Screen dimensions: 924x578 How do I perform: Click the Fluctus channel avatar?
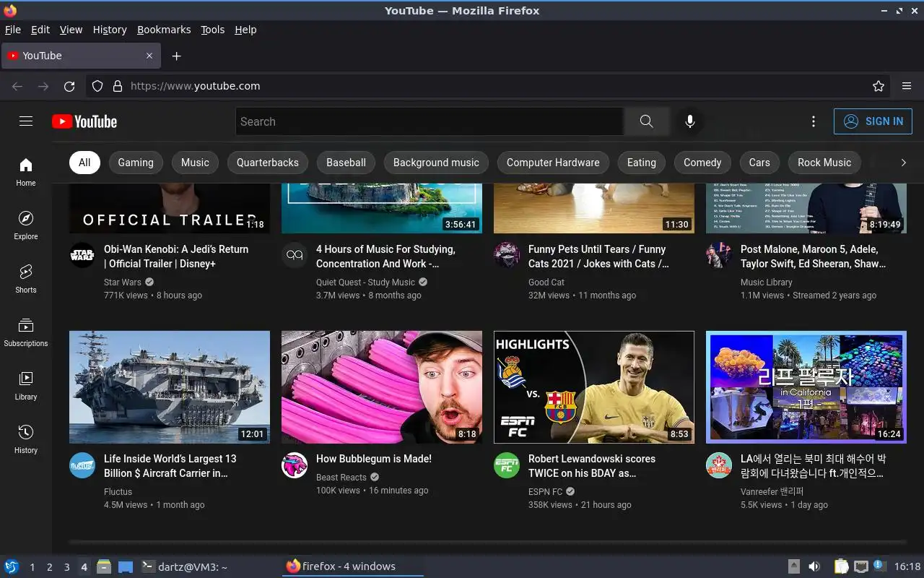[82, 465]
